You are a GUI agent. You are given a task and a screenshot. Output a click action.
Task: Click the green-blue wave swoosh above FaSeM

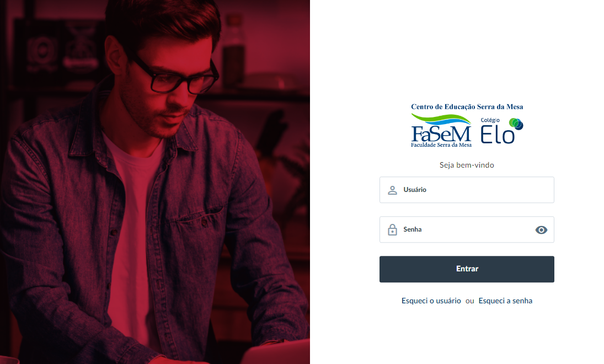click(x=441, y=119)
